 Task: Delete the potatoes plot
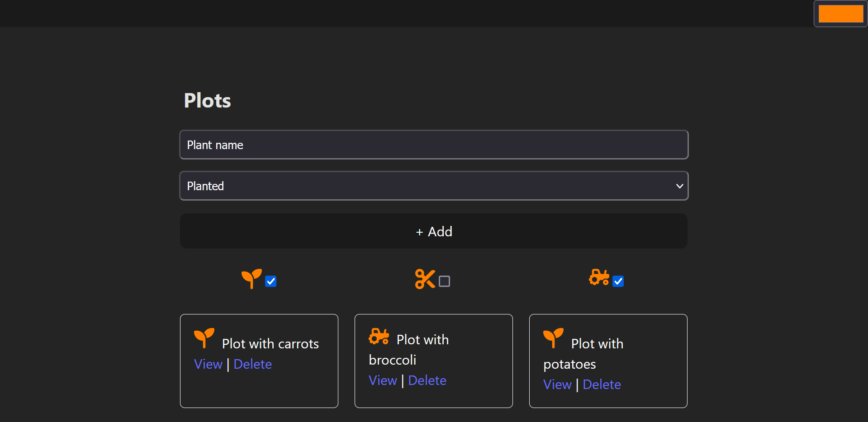pos(602,384)
